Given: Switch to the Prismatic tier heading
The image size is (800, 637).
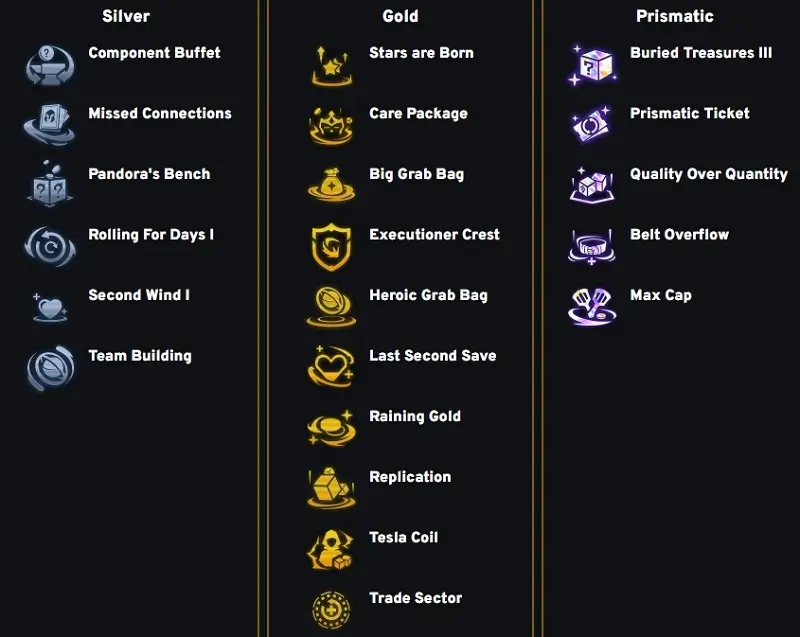Looking at the screenshot, I should 674,16.
